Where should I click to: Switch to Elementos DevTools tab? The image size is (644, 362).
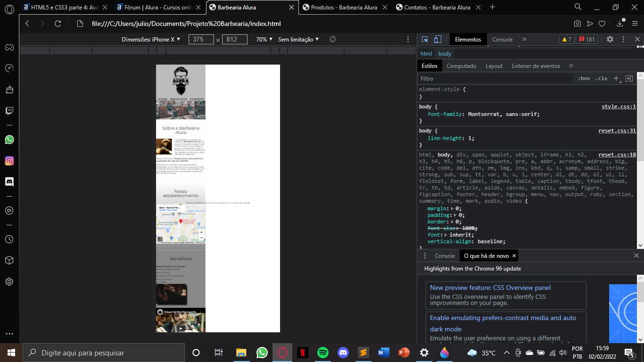click(x=468, y=40)
